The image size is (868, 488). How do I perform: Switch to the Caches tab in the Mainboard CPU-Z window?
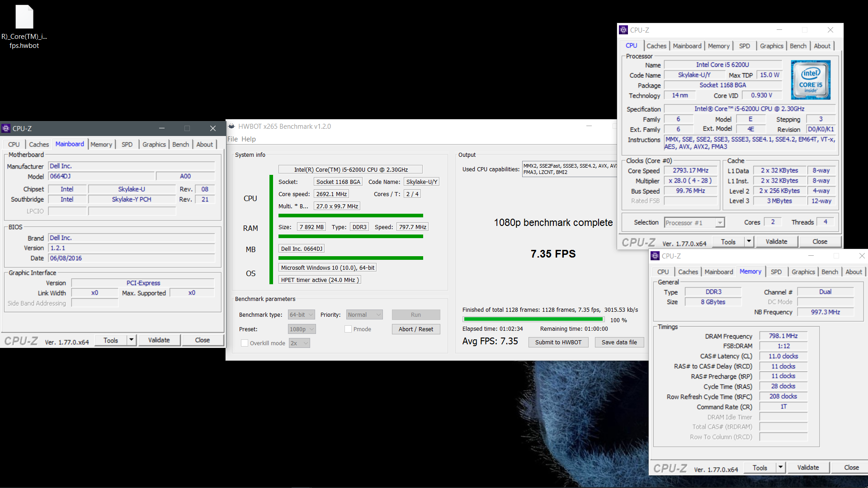point(39,144)
